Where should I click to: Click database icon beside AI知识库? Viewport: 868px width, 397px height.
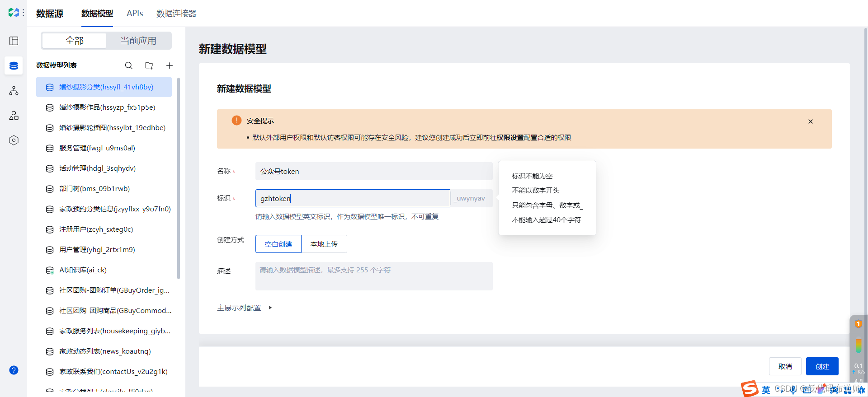pyautogui.click(x=50, y=270)
